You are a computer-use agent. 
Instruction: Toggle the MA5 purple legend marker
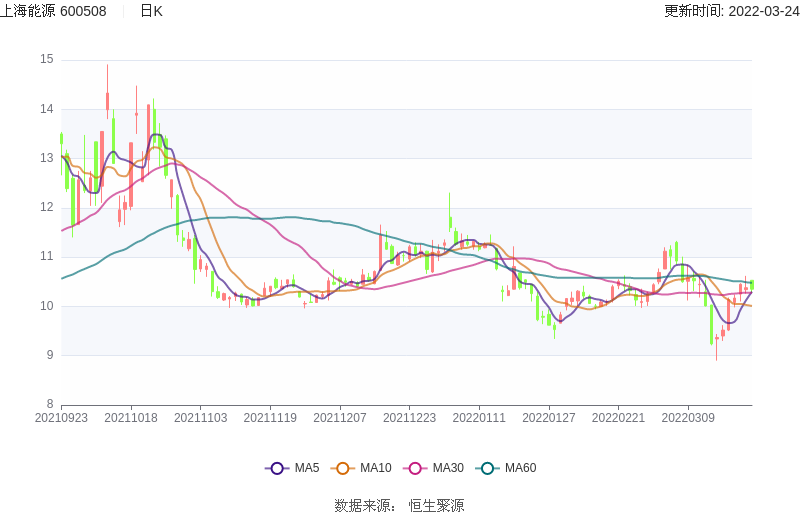click(277, 468)
